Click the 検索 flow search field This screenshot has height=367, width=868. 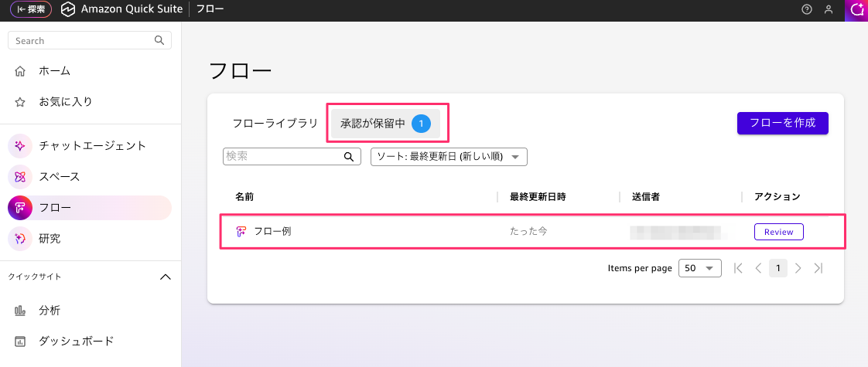(x=292, y=156)
